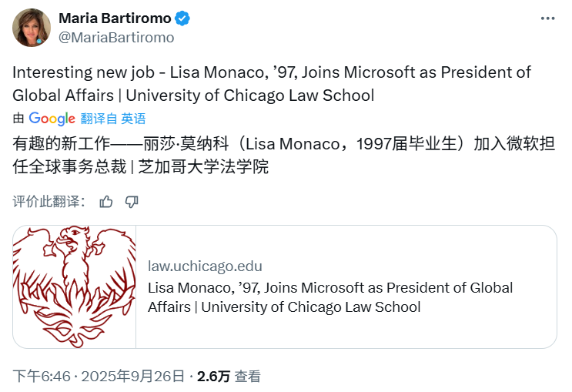
Task: Rate the translation with thumbs down
Action: [x=132, y=202]
